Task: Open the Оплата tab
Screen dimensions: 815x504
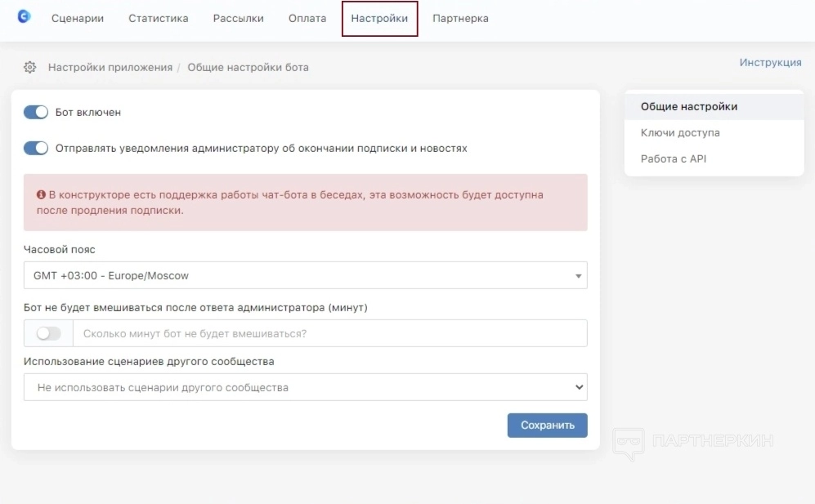Action: pyautogui.click(x=307, y=18)
